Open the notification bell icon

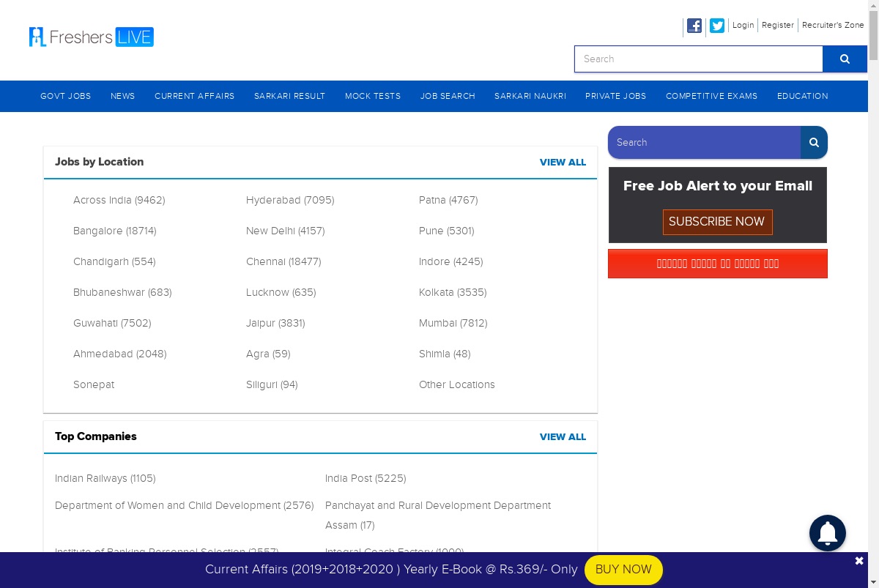(828, 533)
